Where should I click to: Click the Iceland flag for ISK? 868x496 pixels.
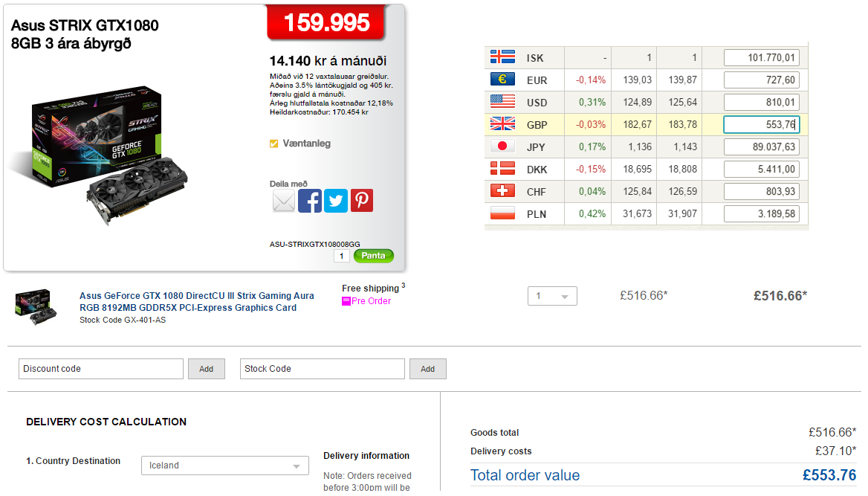(502, 57)
